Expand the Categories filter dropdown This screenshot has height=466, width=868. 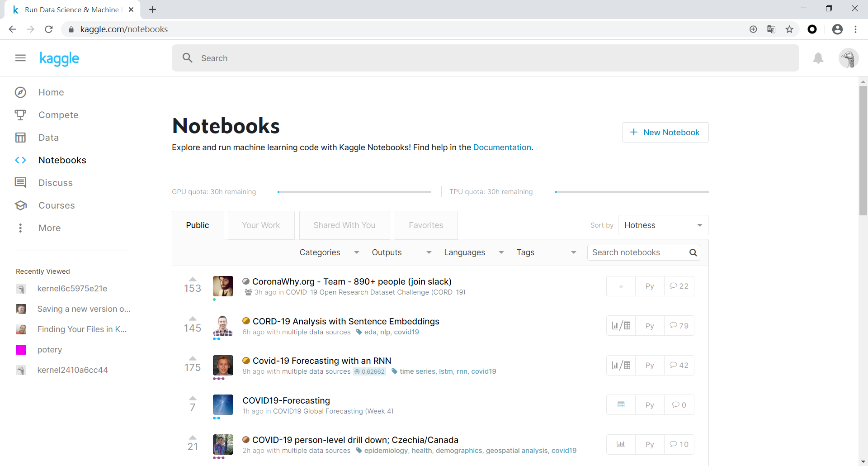(329, 252)
